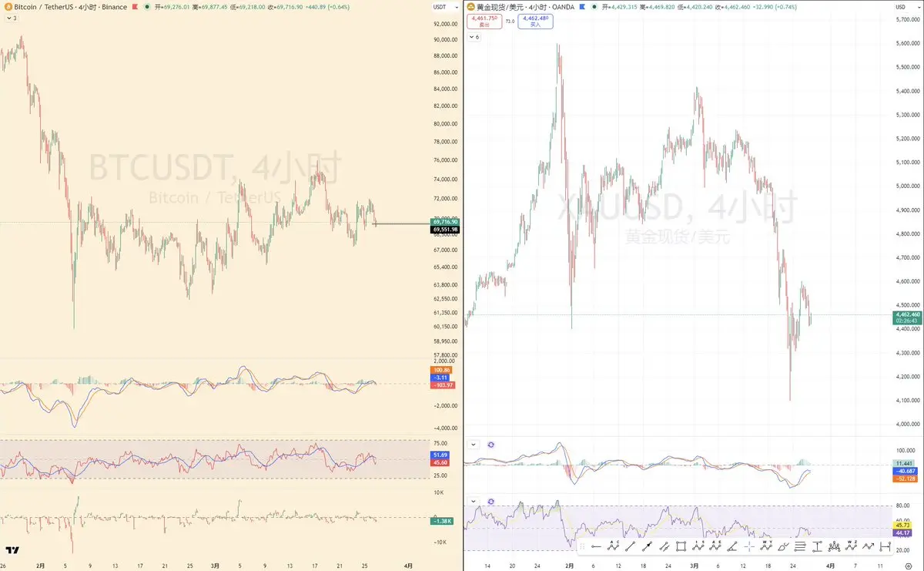This screenshot has width=924, height=571.
Task: Select the horizontal line drawing tool
Action: click(597, 546)
